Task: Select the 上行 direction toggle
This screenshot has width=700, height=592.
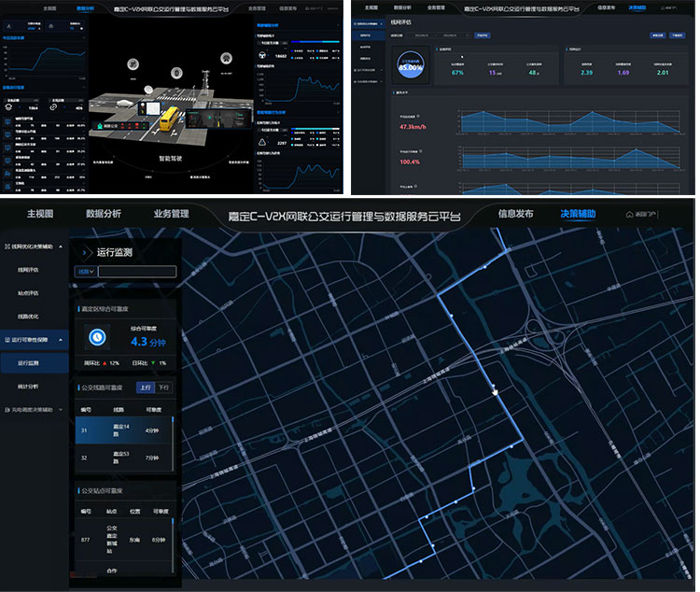Action: point(144,387)
